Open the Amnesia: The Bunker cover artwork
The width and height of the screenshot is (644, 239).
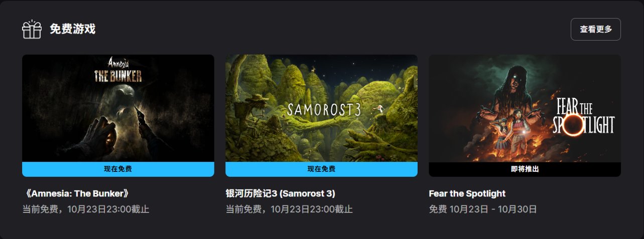[118, 108]
